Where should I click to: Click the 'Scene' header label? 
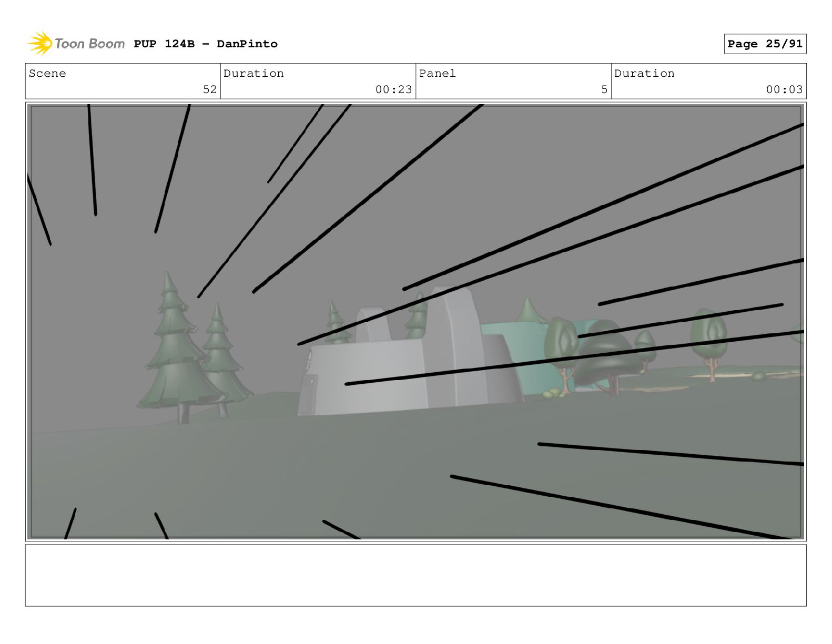coord(47,74)
